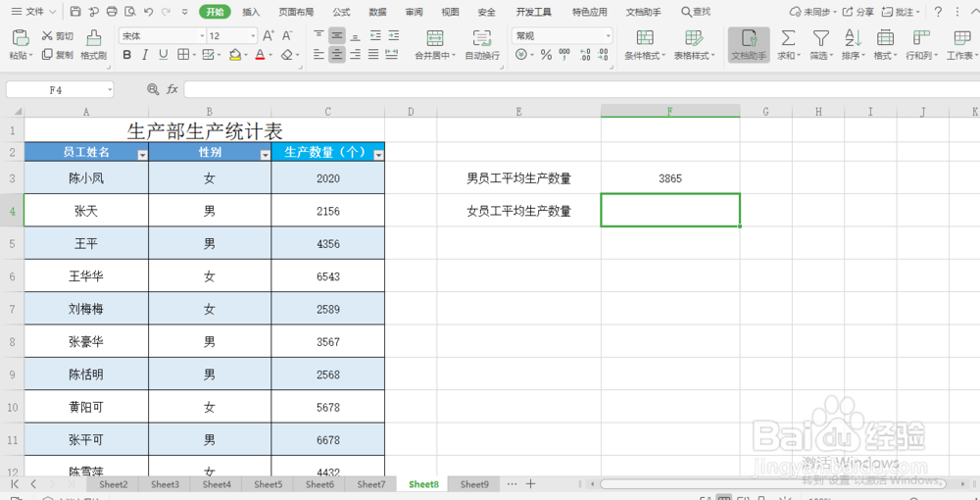Click the AutoSum (求和) sigma icon
Image resolution: width=980 pixels, height=500 pixels.
[x=789, y=38]
